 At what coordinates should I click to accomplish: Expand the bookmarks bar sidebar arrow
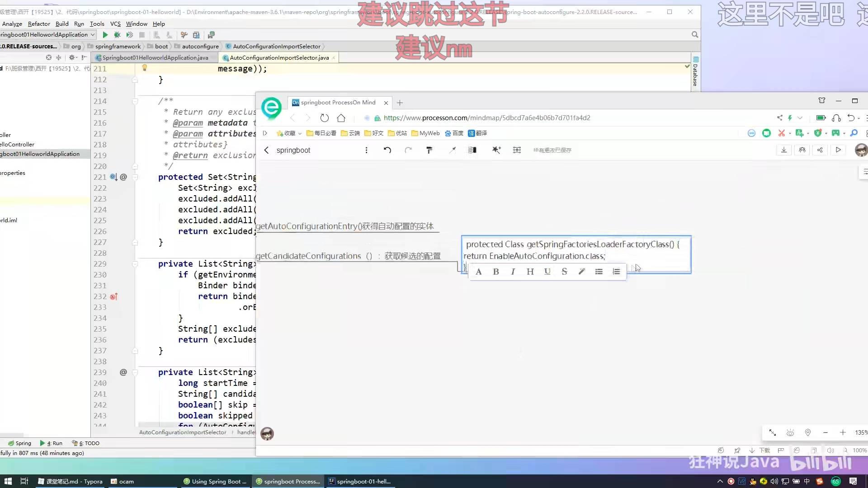coord(265,133)
